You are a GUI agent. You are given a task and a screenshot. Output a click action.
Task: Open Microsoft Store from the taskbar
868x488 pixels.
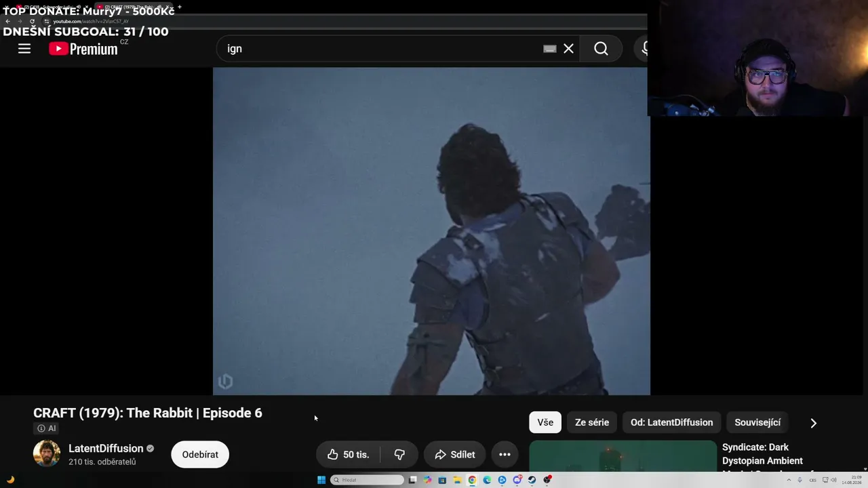coord(442,480)
